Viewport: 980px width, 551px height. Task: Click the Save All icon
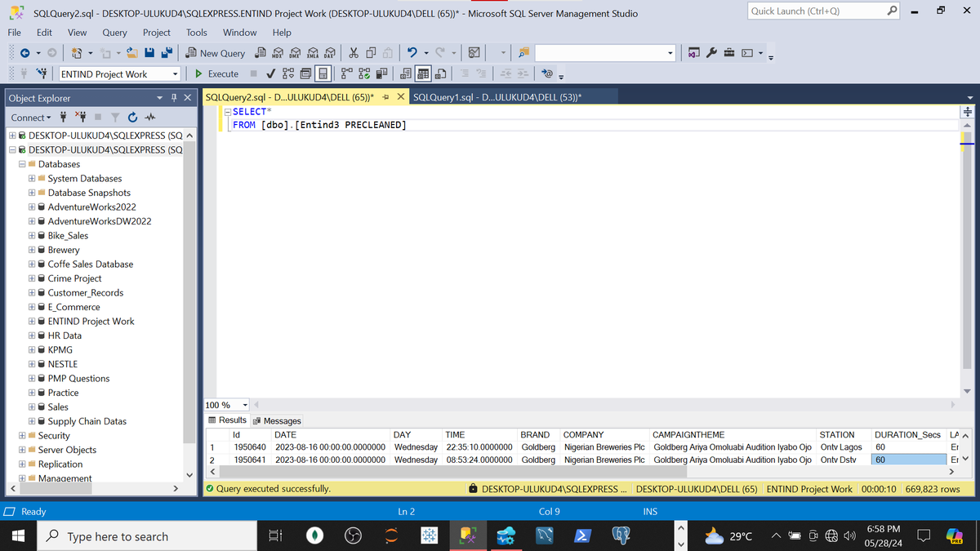click(167, 53)
